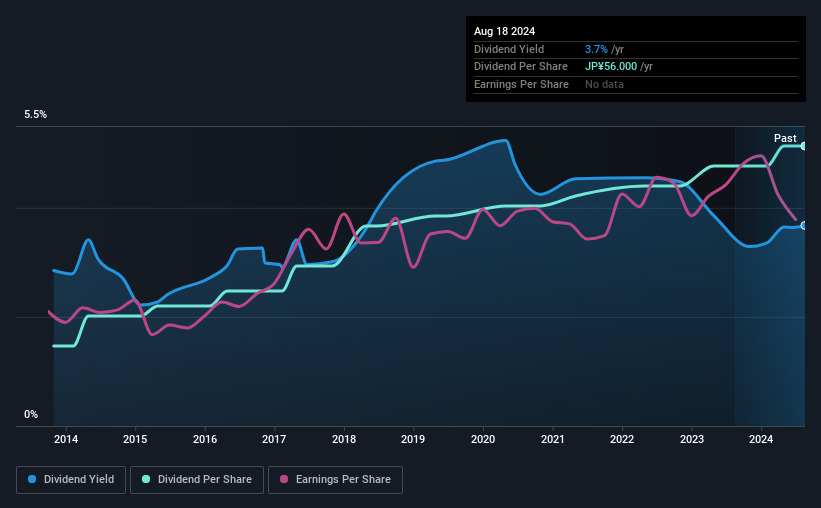Select the 2024 label on time axis

point(761,439)
